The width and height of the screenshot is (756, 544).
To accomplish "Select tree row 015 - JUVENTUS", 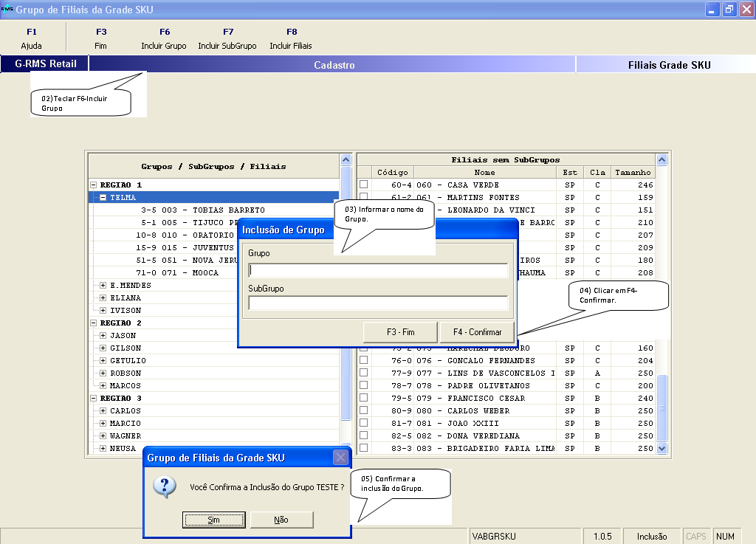I will pyautogui.click(x=165, y=248).
